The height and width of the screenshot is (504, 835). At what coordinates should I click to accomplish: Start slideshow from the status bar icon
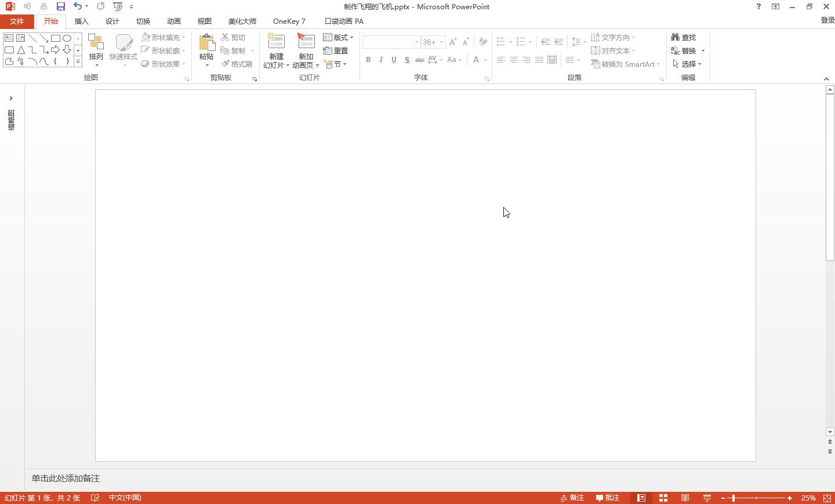tap(707, 498)
